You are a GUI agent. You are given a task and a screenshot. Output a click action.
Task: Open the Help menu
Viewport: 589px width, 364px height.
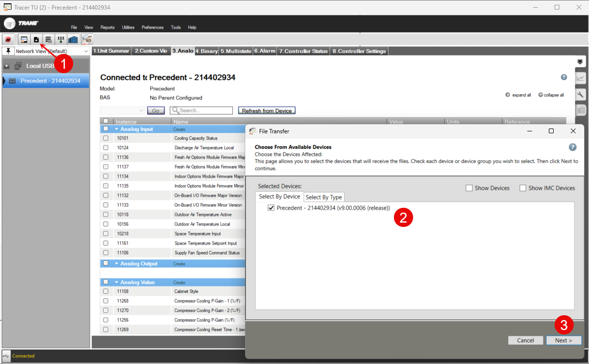(192, 27)
